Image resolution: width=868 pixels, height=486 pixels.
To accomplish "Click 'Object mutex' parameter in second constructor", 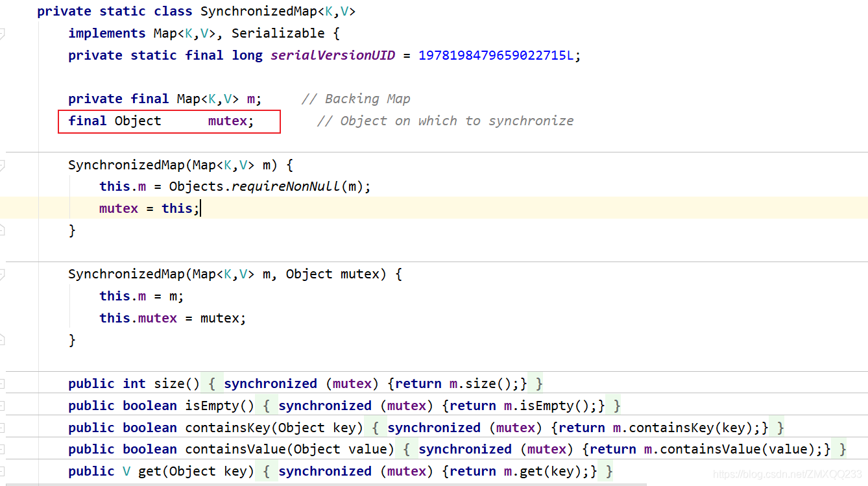I will pos(333,274).
